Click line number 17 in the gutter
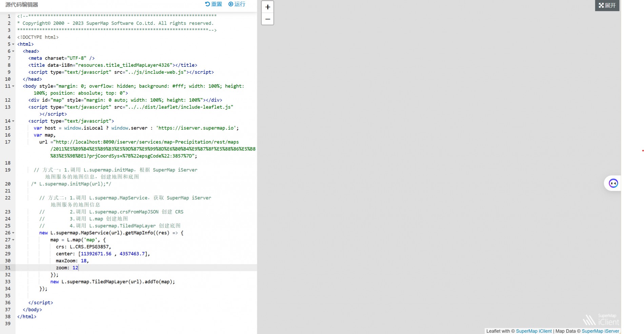Image resolution: width=644 pixels, height=334 pixels. (x=8, y=142)
